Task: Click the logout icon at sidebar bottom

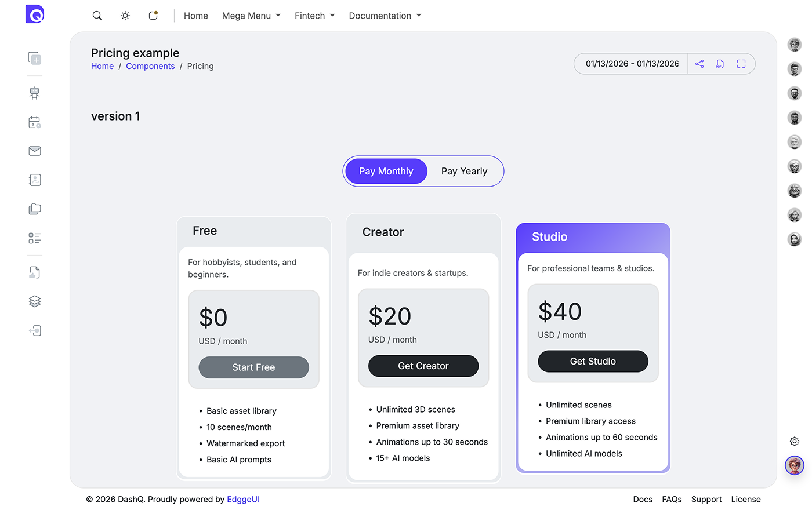Action: [x=34, y=330]
